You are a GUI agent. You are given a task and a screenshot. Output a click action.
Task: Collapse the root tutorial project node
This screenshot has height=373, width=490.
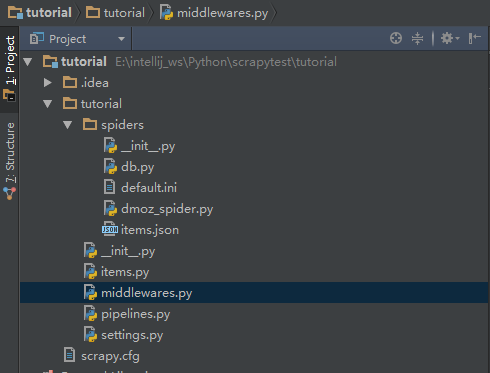point(28,62)
